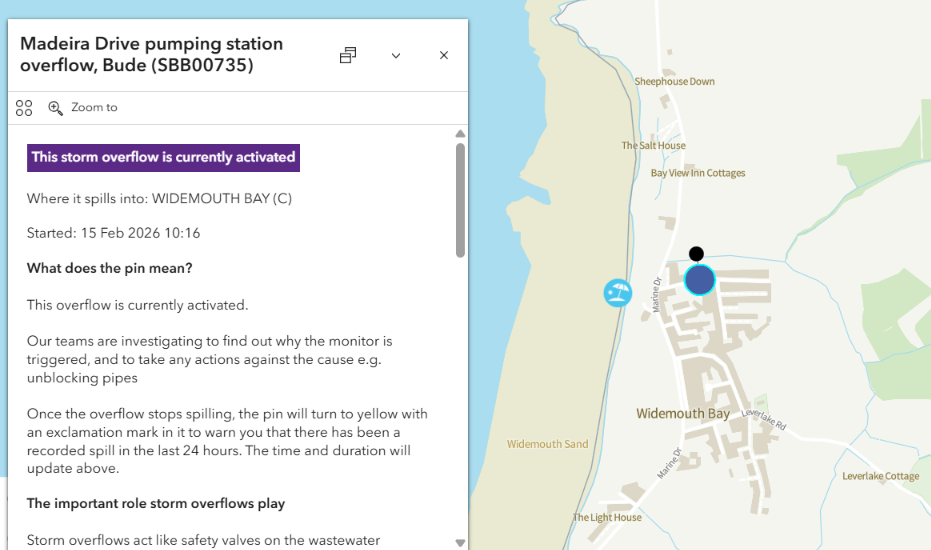The width and height of the screenshot is (931, 550).
Task: Select the purple storm overflow pin
Action: click(700, 280)
